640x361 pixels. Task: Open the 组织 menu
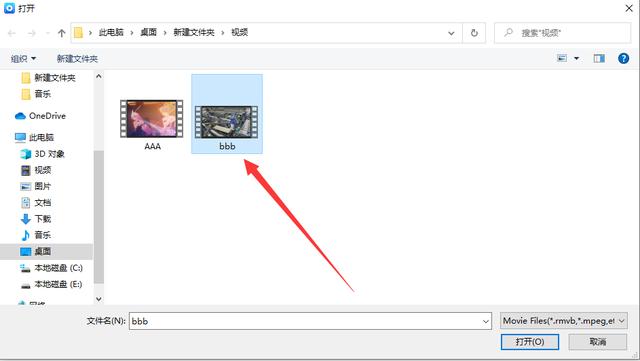click(23, 59)
